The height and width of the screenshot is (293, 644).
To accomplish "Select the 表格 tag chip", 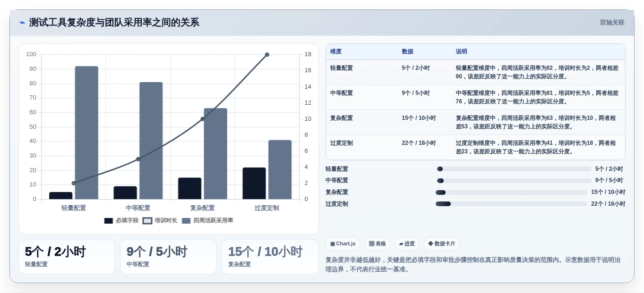I will coord(378,243).
